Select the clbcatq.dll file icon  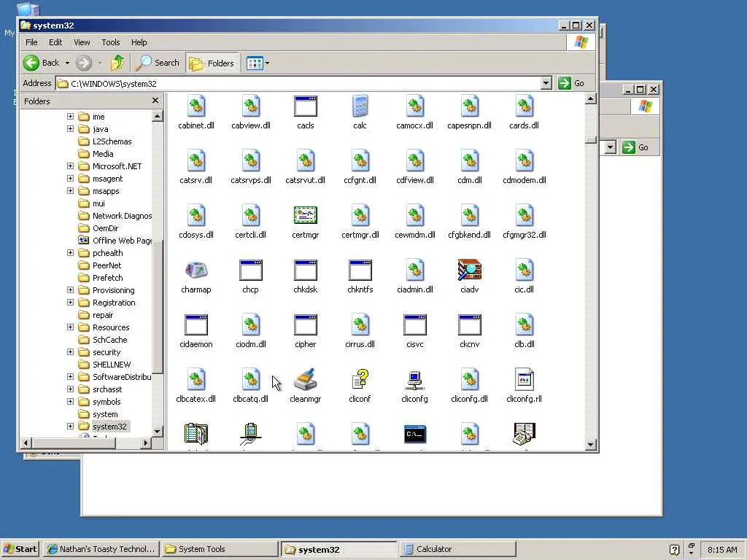(251, 379)
